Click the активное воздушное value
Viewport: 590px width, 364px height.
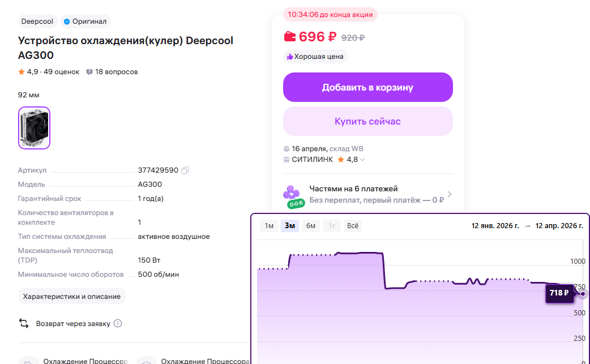[x=174, y=237]
